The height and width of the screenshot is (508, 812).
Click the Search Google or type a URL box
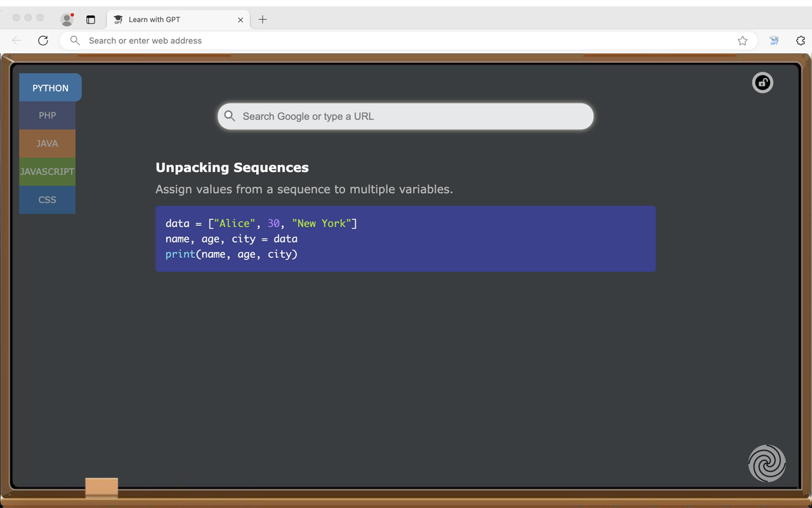pos(405,116)
